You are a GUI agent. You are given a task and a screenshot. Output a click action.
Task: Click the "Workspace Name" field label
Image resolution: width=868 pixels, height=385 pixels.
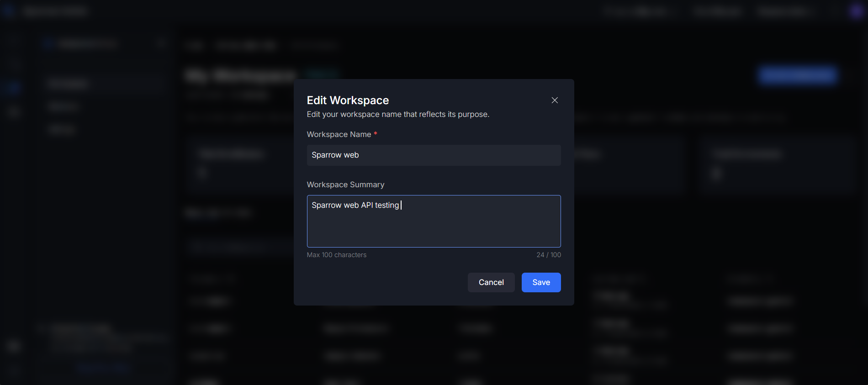(339, 134)
